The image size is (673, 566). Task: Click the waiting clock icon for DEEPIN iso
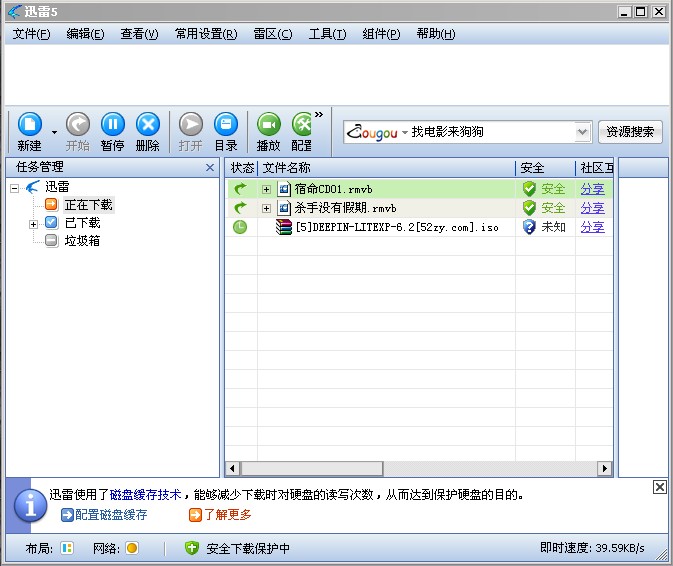tap(240, 227)
